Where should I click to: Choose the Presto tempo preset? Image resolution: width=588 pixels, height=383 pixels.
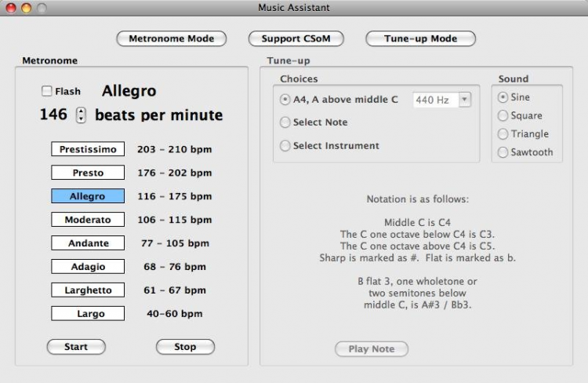88,173
